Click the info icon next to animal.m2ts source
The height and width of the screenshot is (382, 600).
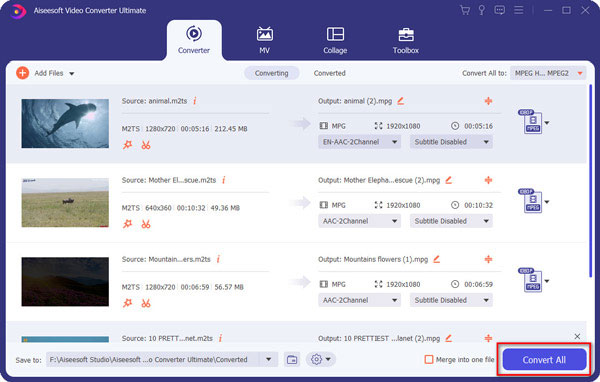(x=195, y=101)
